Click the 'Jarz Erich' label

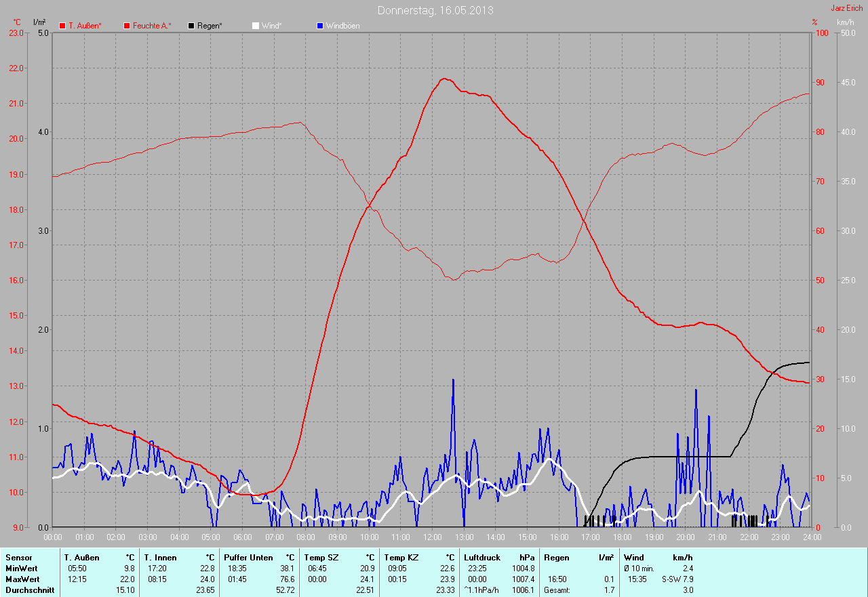click(847, 8)
